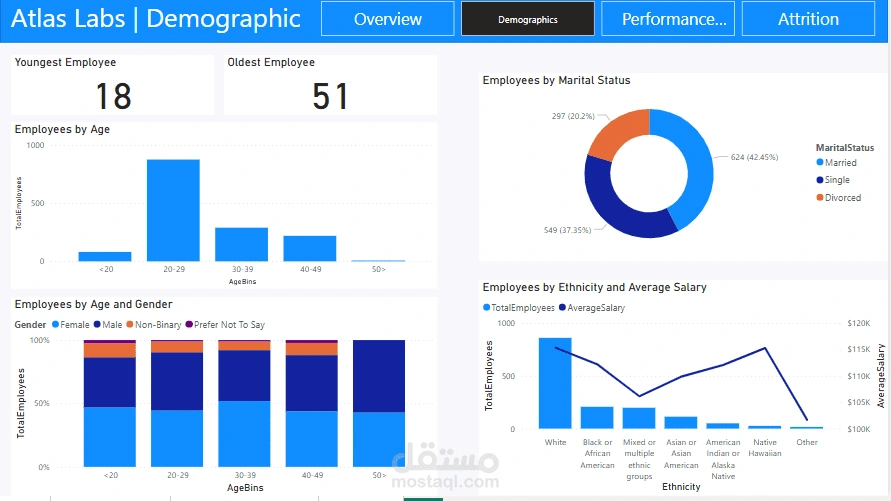
Task: Click the <20 stacked bar in gender chart
Action: 110,403
